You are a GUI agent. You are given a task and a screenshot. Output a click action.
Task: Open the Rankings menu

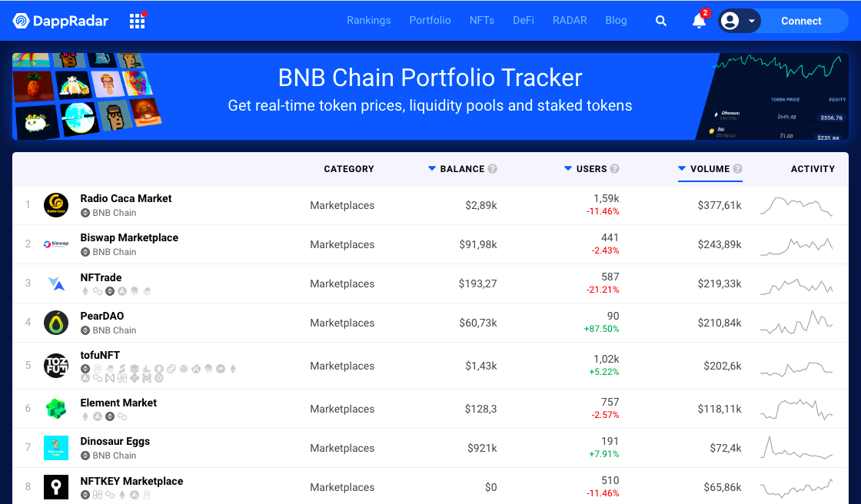(369, 20)
